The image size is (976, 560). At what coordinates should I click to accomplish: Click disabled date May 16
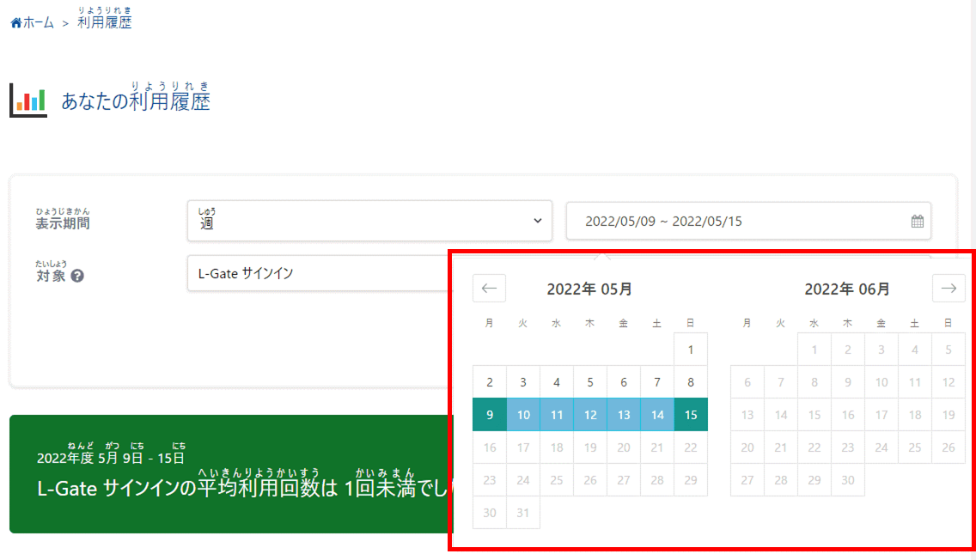tap(490, 447)
